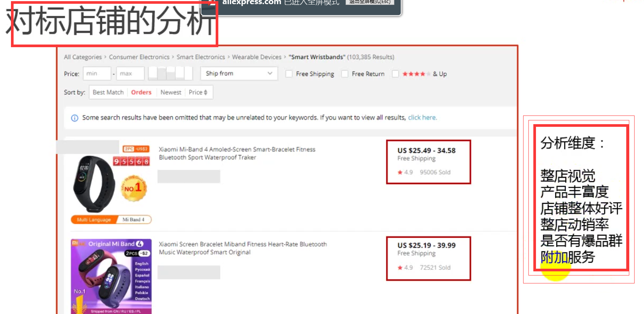
Task: Click the line 产品丰富度
Action: 575,192
